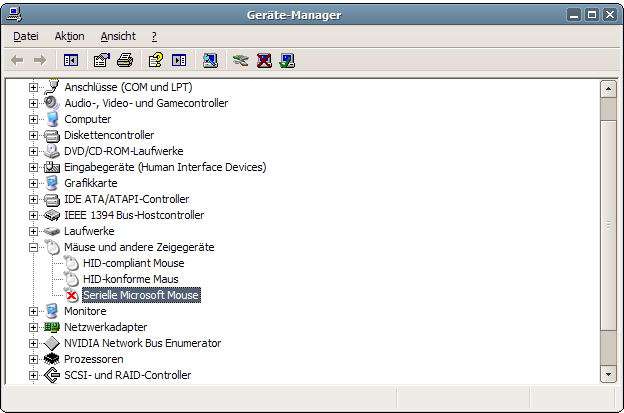Viewport: 624px width, 413px height.
Task: Open the Datei menu
Action: [26, 36]
